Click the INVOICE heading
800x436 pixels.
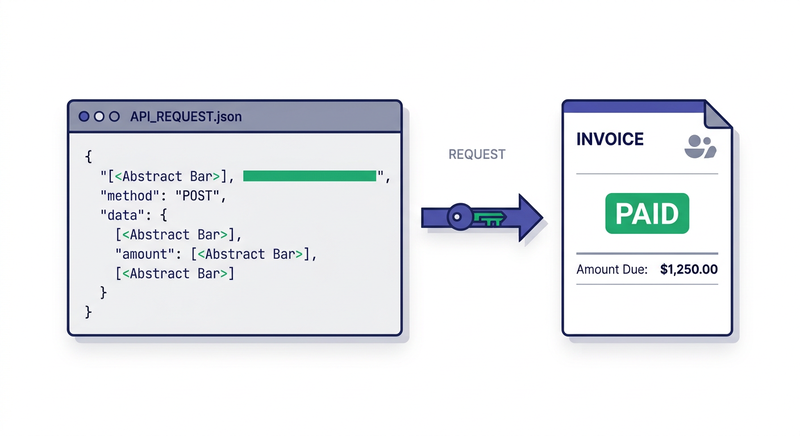coord(610,139)
